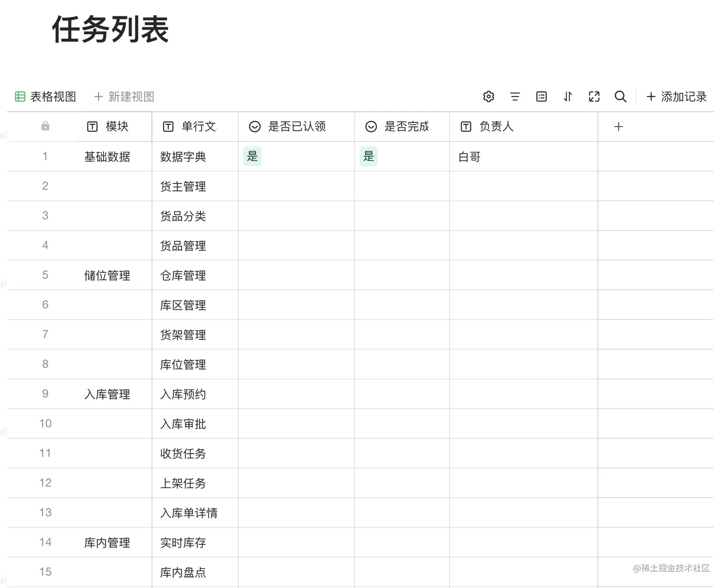Select the 模块 column header
This screenshot has height=588, width=725.
click(114, 127)
